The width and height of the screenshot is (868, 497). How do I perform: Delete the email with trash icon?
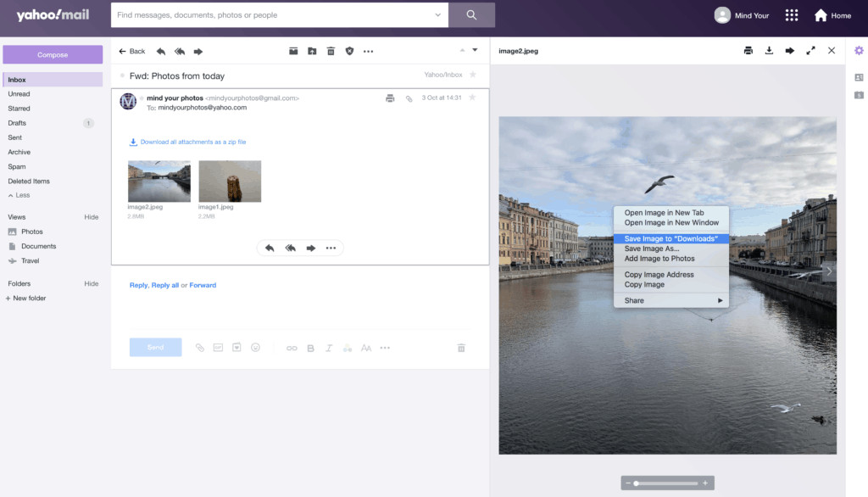point(331,51)
